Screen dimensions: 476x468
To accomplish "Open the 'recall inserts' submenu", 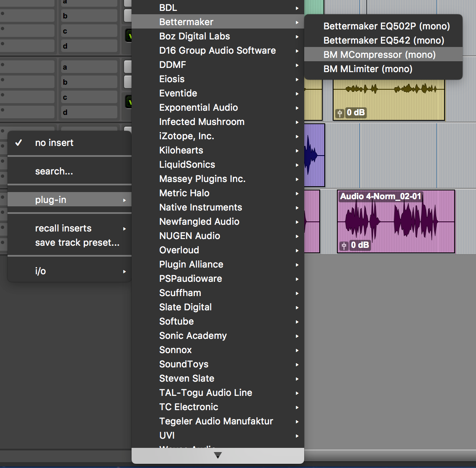I will (x=70, y=228).
